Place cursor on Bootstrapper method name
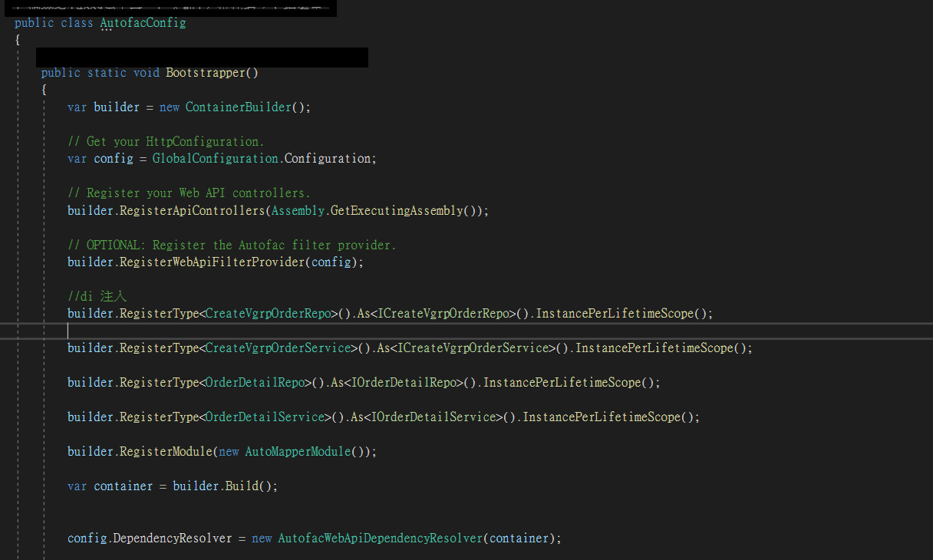 point(205,73)
